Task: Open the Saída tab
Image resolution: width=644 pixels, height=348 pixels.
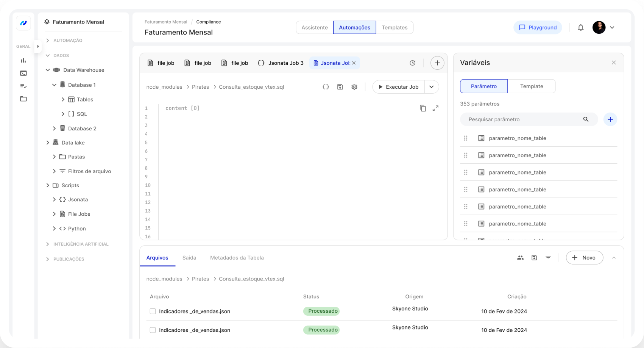Action: (189, 258)
